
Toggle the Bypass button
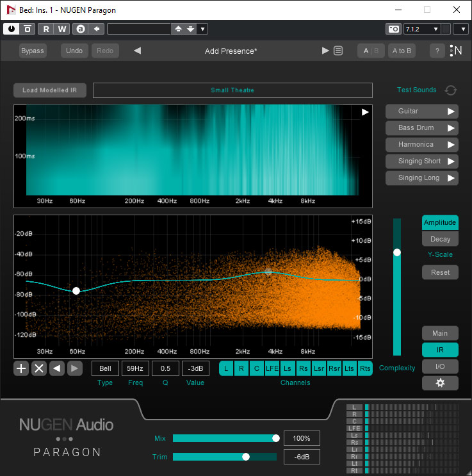(33, 51)
